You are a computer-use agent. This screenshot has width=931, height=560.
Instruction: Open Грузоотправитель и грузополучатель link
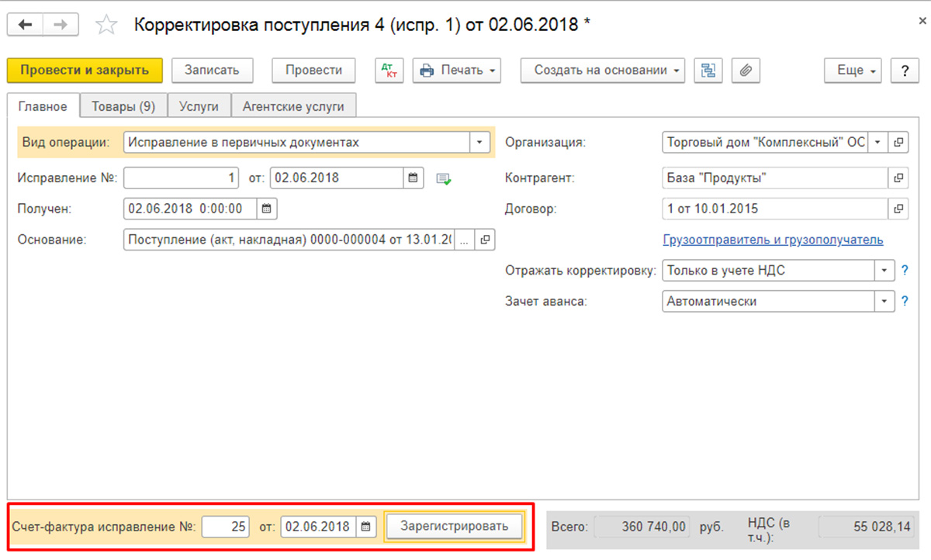tap(772, 240)
